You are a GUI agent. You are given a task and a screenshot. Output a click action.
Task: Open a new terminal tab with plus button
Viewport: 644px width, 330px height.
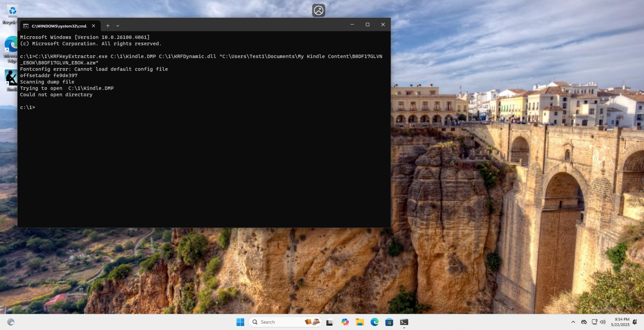pyautogui.click(x=108, y=26)
